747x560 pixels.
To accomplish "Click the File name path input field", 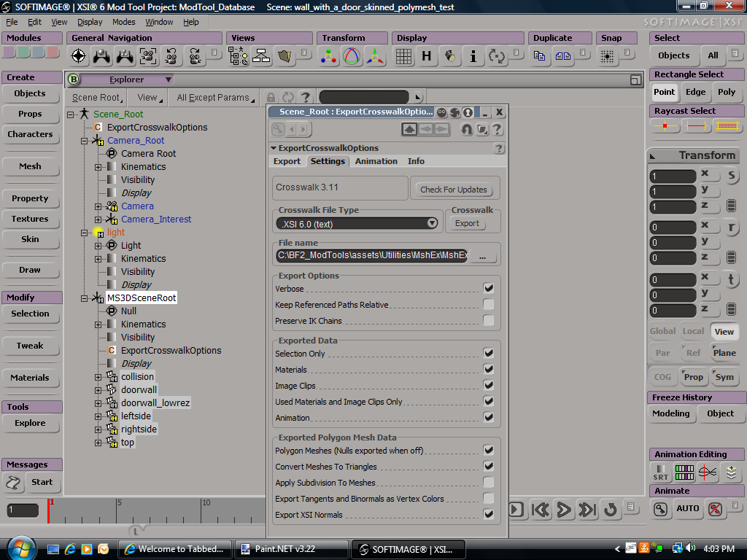I will [x=372, y=255].
